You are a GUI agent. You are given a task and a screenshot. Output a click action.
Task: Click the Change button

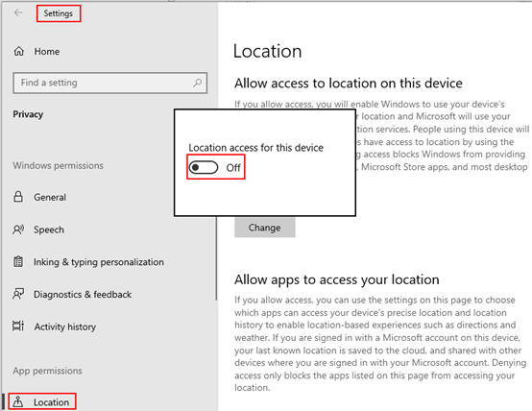(x=265, y=228)
